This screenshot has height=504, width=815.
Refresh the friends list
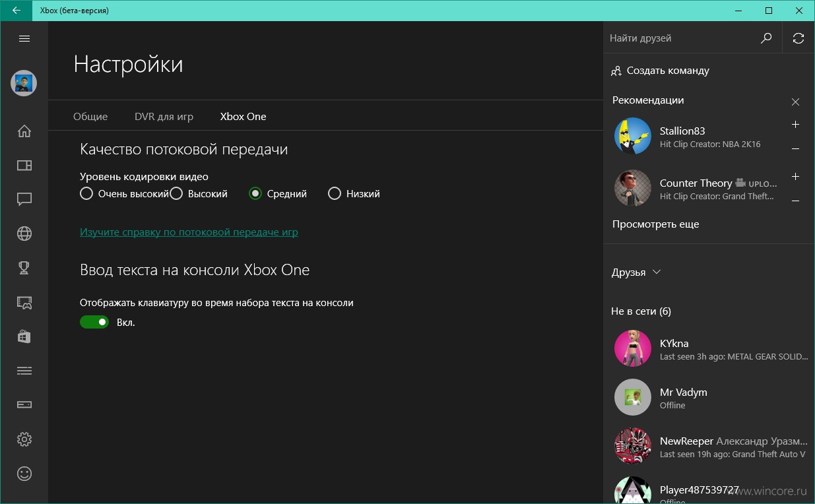coord(799,38)
